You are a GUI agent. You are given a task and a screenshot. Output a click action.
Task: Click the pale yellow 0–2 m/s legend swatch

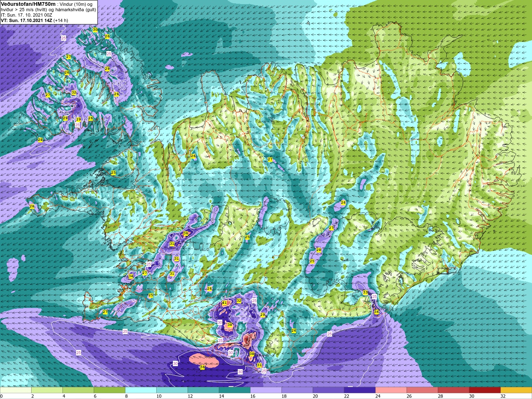pos(16,390)
